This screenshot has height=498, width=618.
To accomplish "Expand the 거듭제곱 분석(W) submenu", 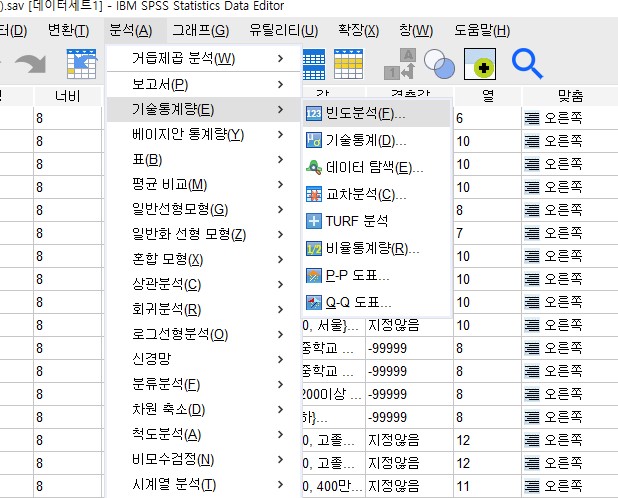I will tap(204, 59).
